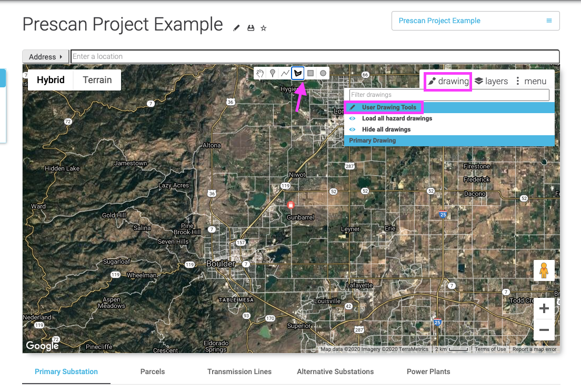Select the polygon drawing tool
Screen dimensions: 581x392
[298, 73]
